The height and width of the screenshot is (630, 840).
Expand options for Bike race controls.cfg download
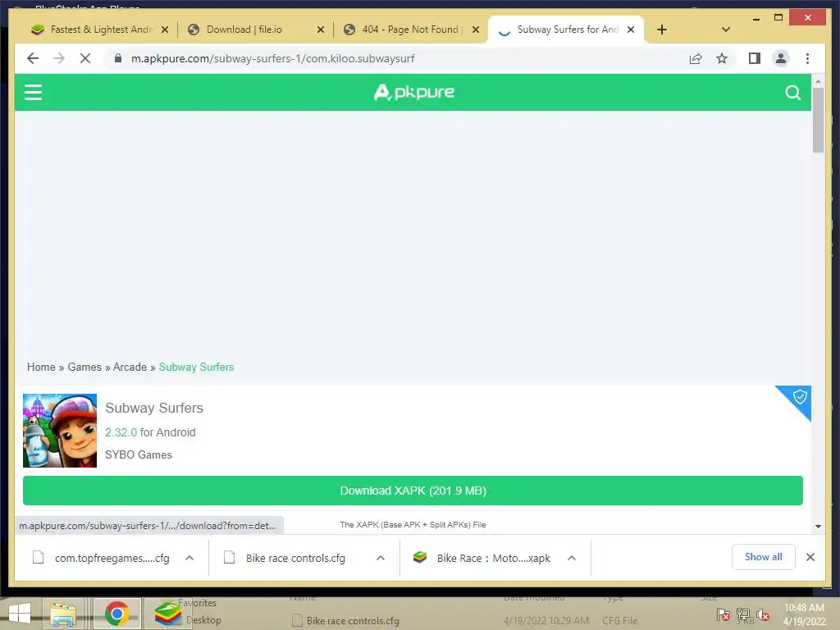coord(381,558)
